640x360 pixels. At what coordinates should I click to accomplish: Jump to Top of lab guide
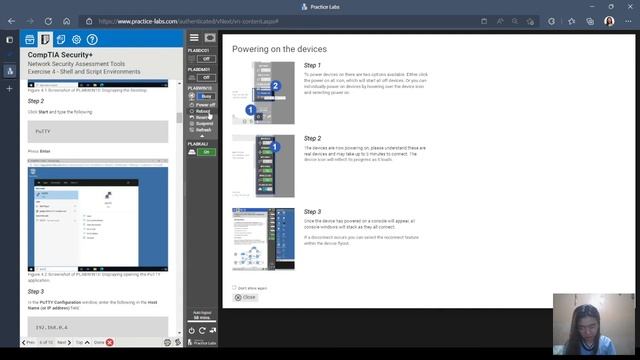point(83,342)
